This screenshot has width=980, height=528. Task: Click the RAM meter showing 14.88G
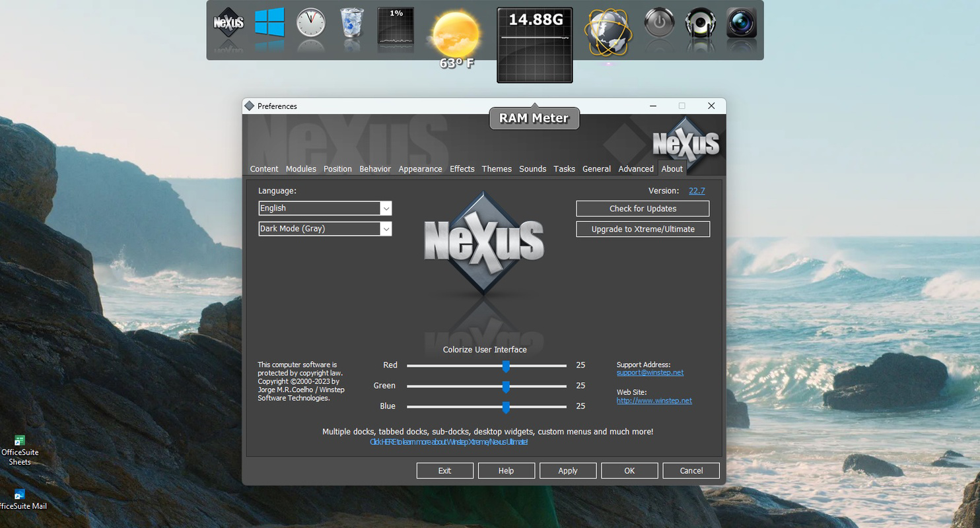pos(535,45)
